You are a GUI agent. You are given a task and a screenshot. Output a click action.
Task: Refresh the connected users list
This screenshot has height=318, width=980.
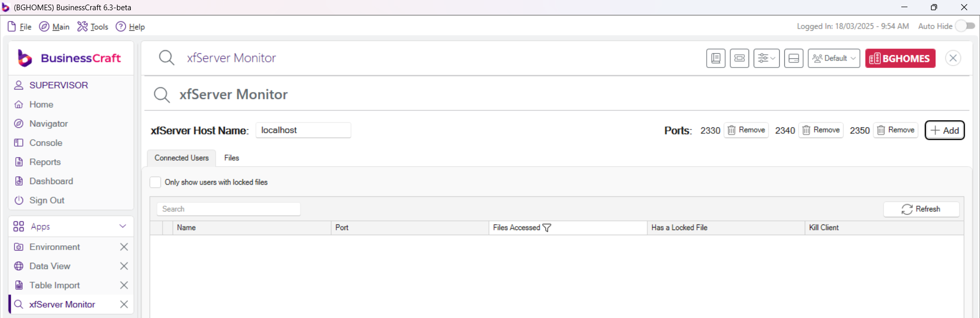click(921, 209)
